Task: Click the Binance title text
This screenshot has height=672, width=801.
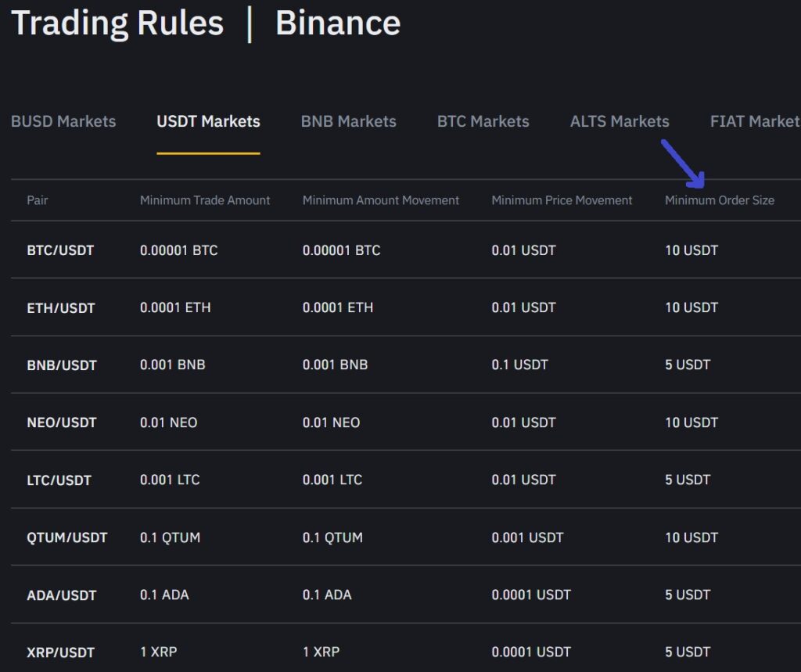Action: 338,23
